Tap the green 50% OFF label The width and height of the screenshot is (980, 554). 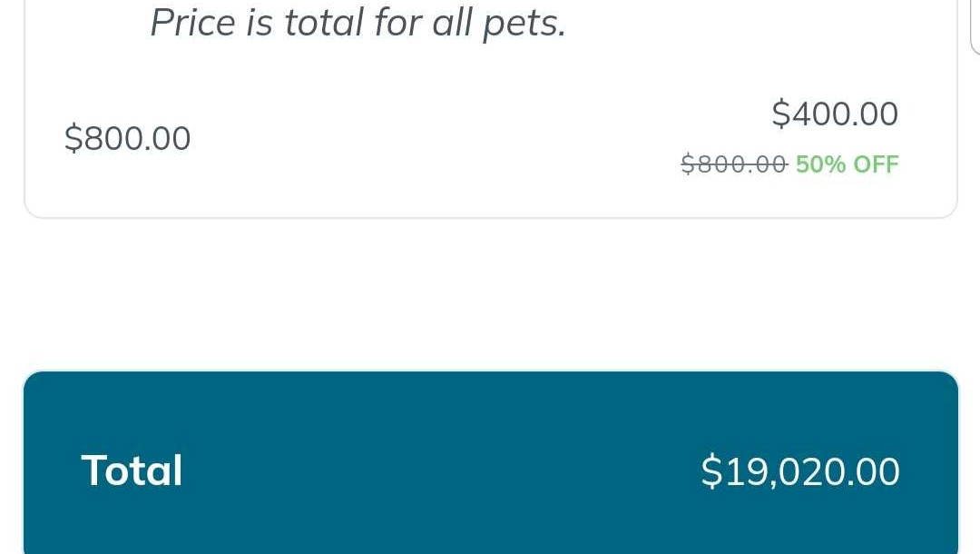point(847,164)
